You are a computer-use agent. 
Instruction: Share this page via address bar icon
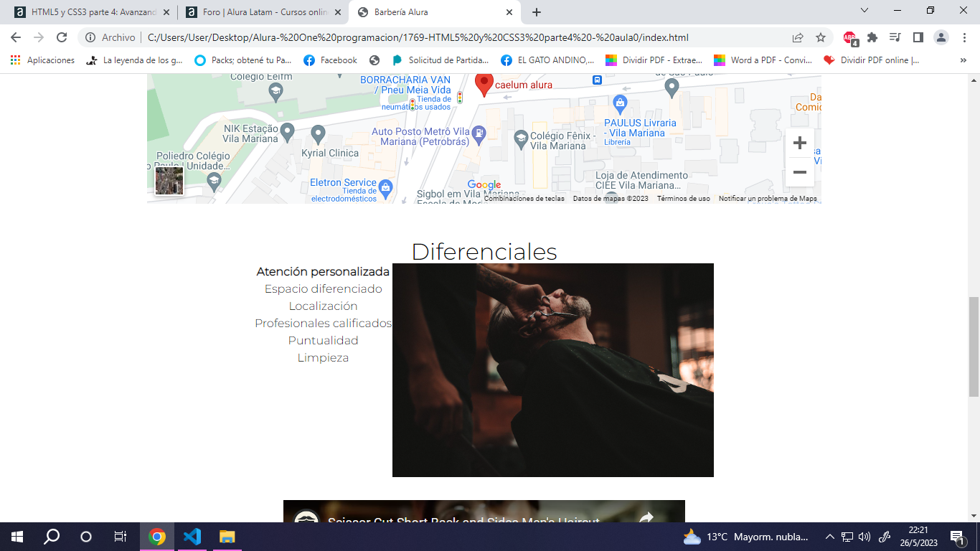click(798, 37)
